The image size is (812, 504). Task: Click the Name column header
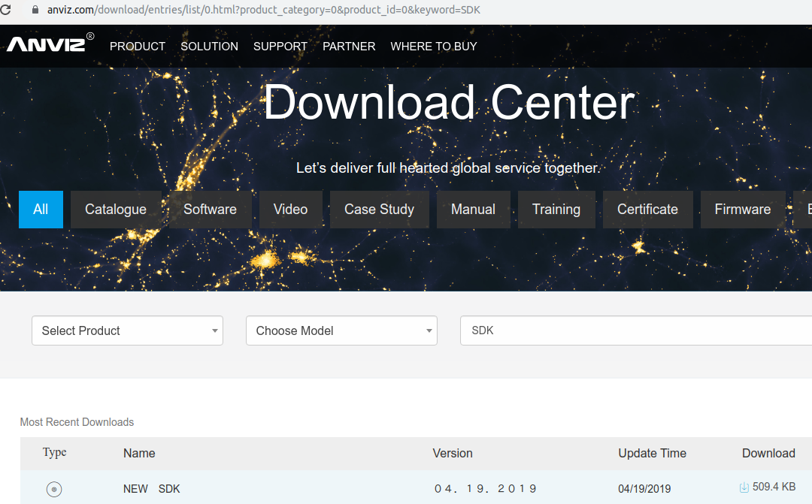[x=139, y=453]
